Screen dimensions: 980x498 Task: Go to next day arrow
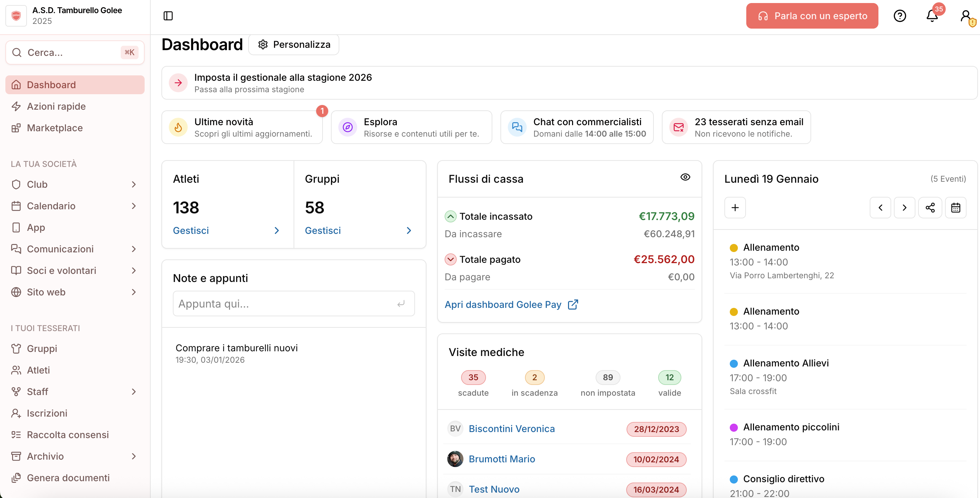(x=904, y=208)
